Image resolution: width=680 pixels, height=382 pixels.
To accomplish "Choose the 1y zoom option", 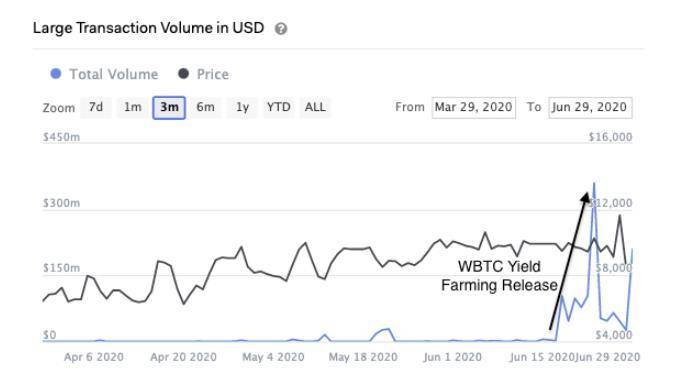I will pyautogui.click(x=242, y=107).
